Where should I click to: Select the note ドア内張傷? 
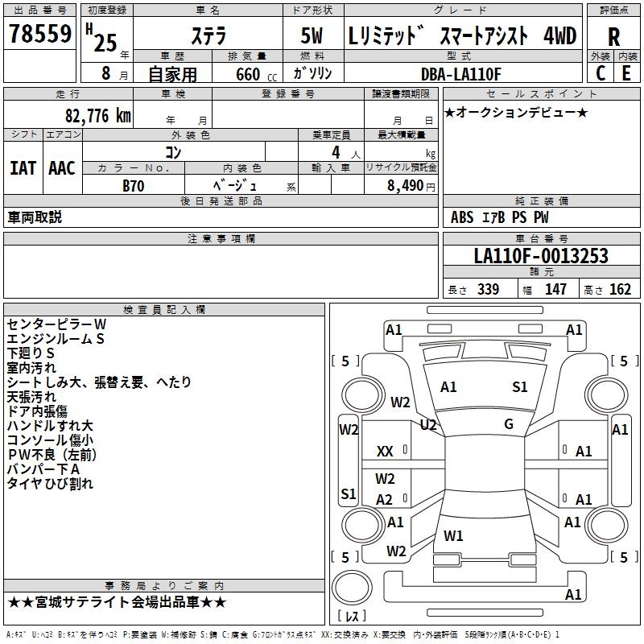coord(37,411)
